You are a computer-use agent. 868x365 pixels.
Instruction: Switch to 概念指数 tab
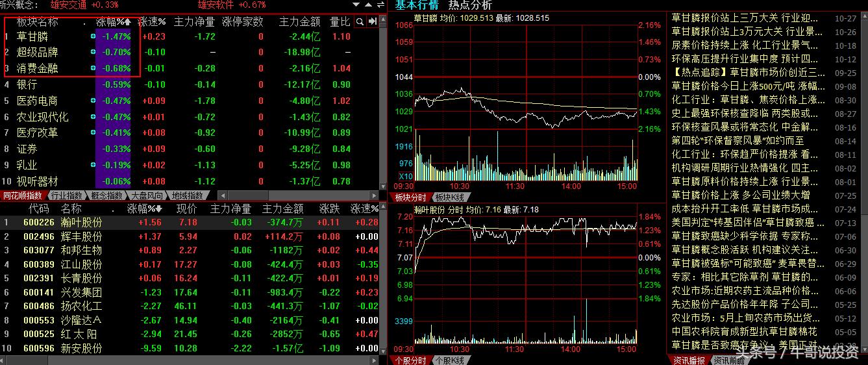point(106,195)
